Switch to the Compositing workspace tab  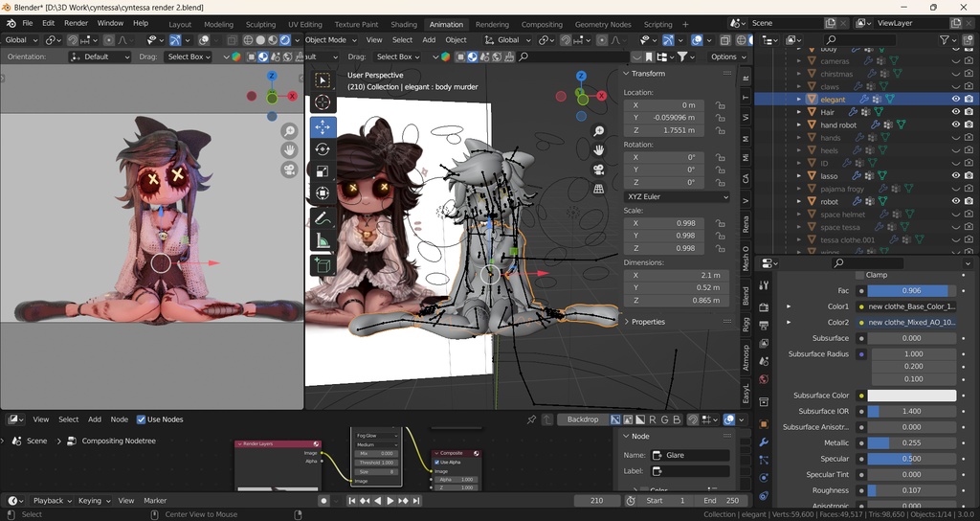click(x=542, y=24)
